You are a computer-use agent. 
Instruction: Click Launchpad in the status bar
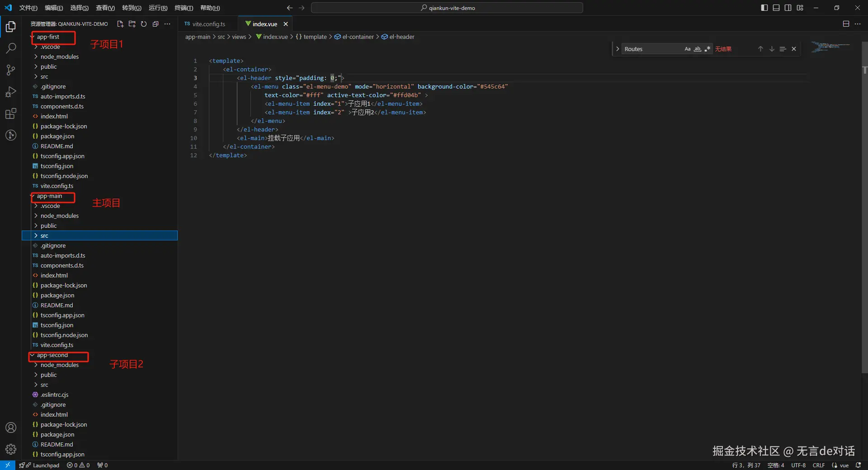coord(46,465)
